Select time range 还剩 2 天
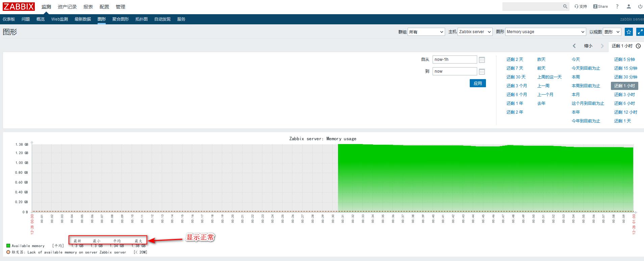644x261 pixels. 515,59
